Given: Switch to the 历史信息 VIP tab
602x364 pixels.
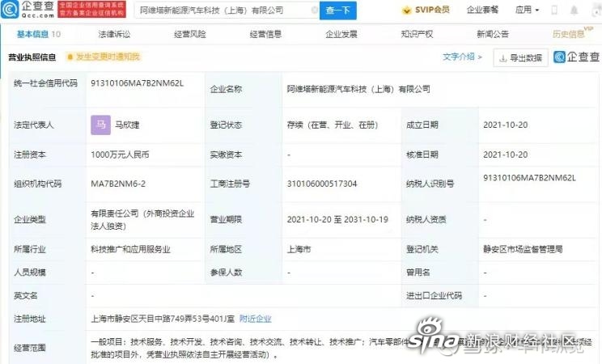Looking at the screenshot, I should [x=572, y=33].
